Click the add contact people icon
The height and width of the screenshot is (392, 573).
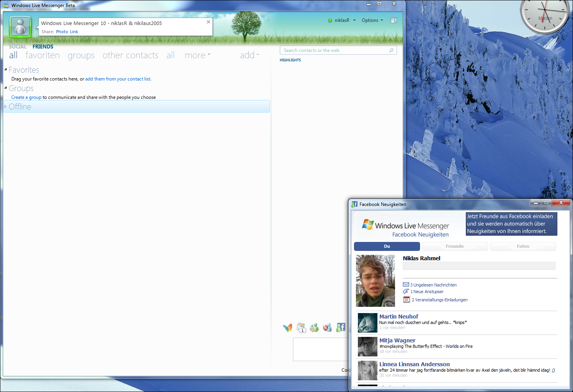[314, 328]
